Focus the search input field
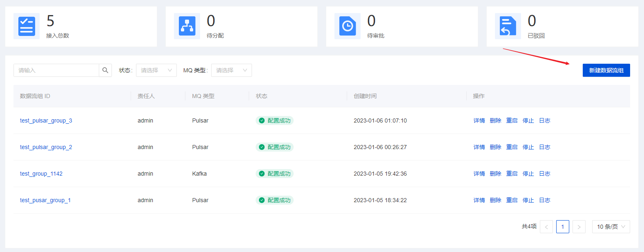This screenshot has width=644, height=252. pos(56,70)
